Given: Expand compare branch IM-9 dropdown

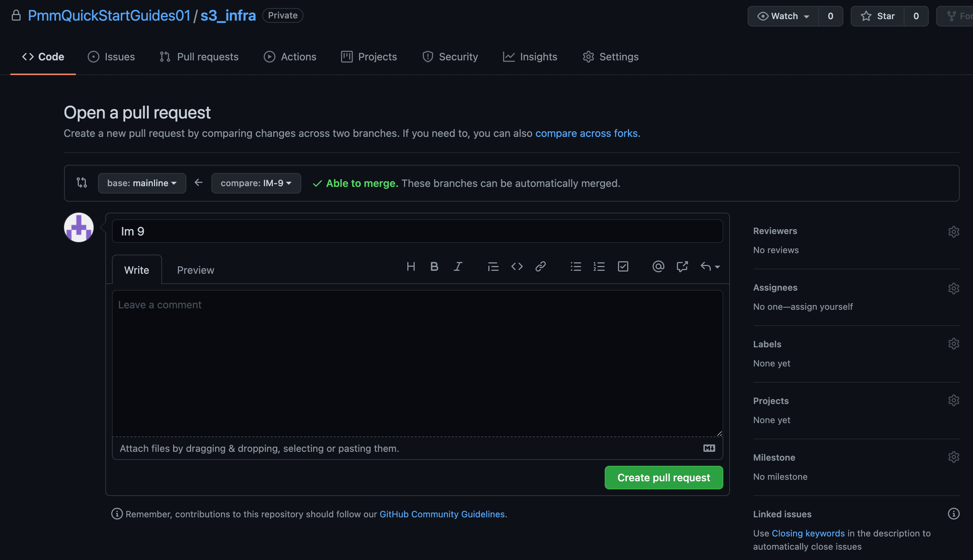Looking at the screenshot, I should pos(256,183).
